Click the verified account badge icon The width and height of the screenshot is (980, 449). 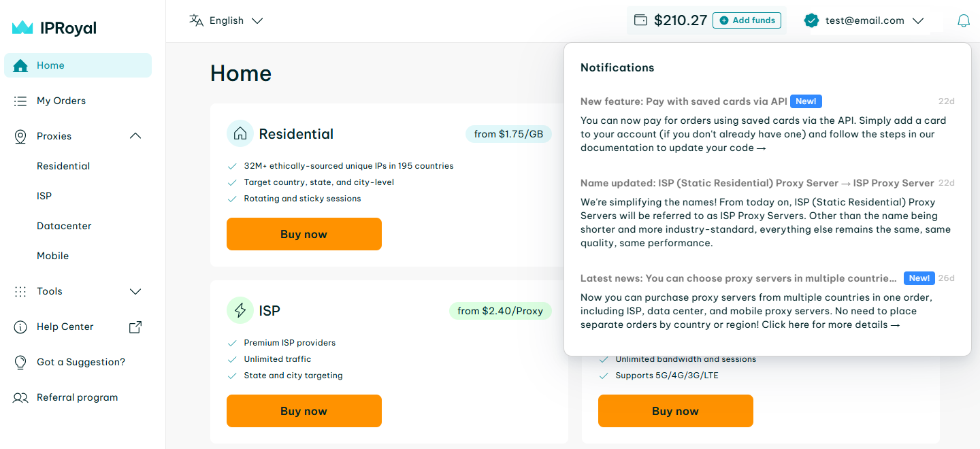pyautogui.click(x=811, y=20)
